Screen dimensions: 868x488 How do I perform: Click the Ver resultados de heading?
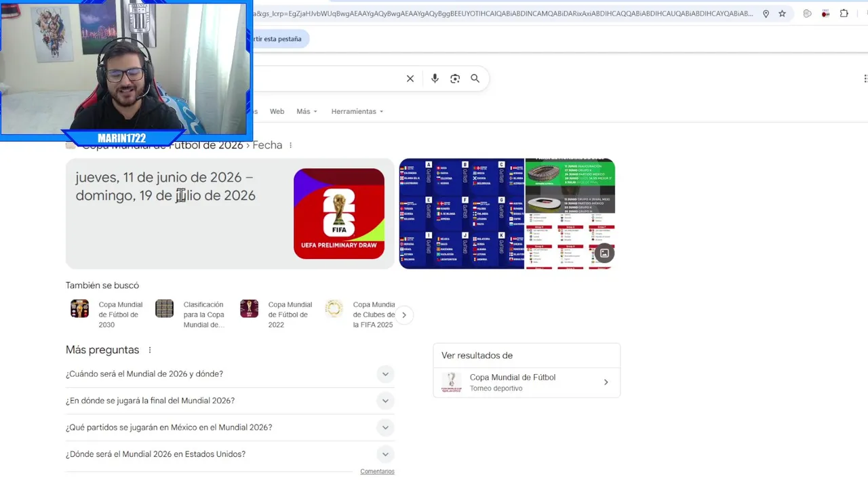[477, 355]
